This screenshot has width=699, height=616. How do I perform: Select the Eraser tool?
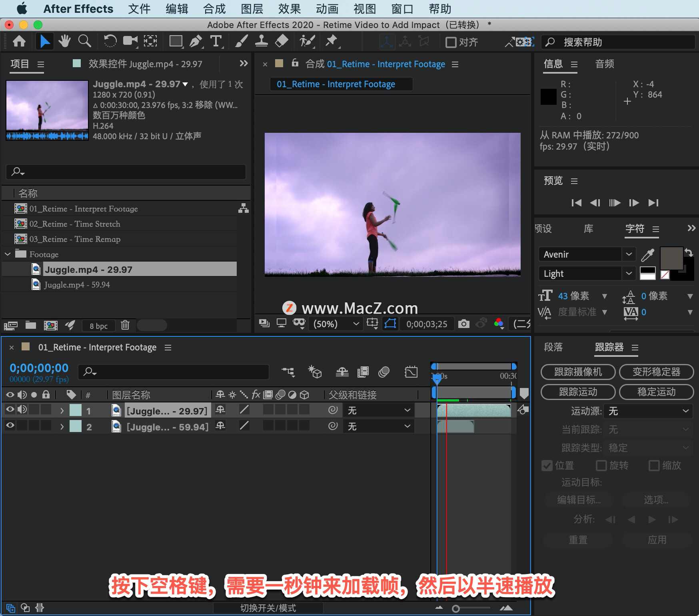(282, 41)
